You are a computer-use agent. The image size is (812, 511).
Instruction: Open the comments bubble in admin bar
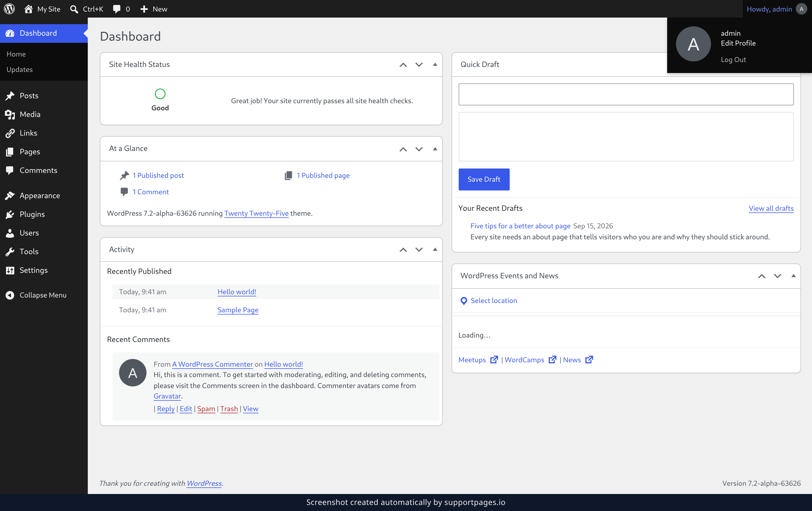point(121,9)
